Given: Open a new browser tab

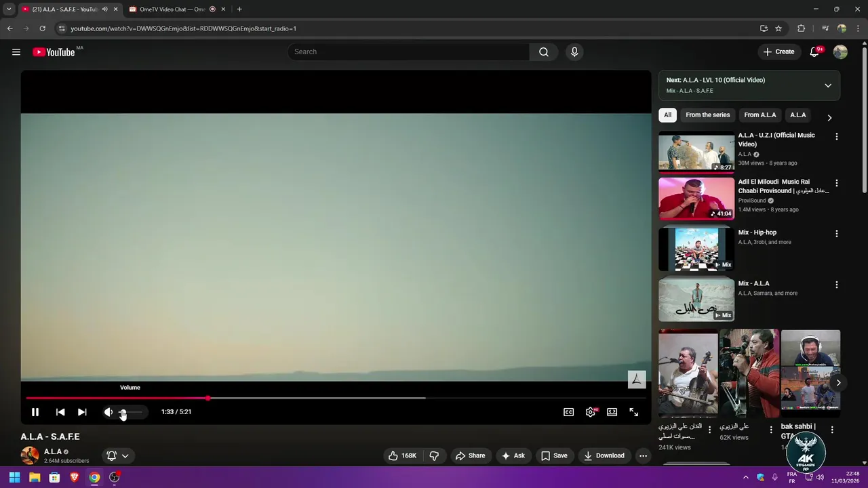Looking at the screenshot, I should coord(239,9).
